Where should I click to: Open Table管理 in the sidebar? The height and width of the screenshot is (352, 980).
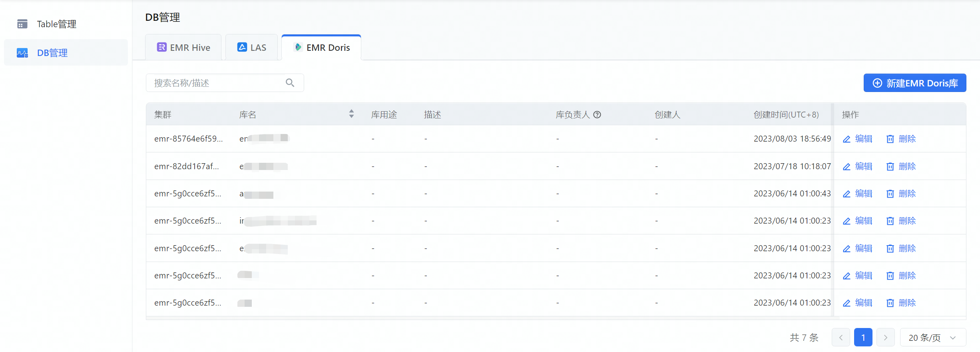pos(56,24)
